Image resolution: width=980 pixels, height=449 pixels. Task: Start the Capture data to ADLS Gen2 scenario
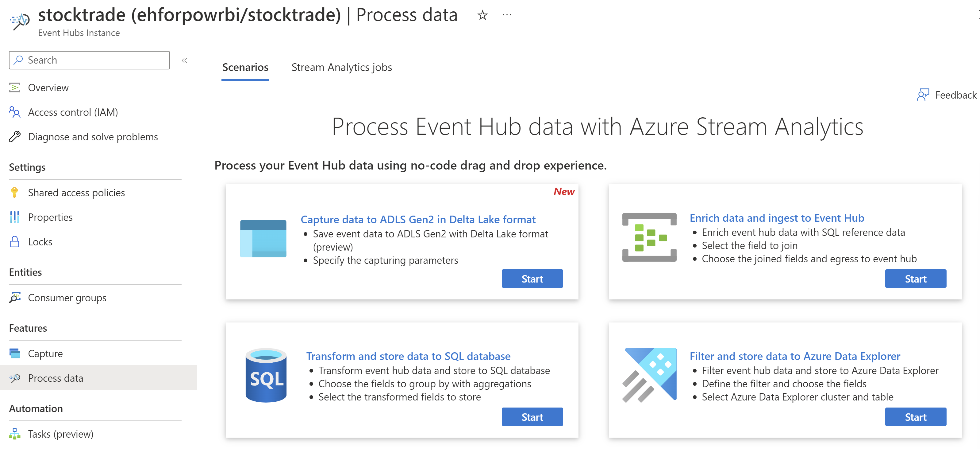point(532,279)
